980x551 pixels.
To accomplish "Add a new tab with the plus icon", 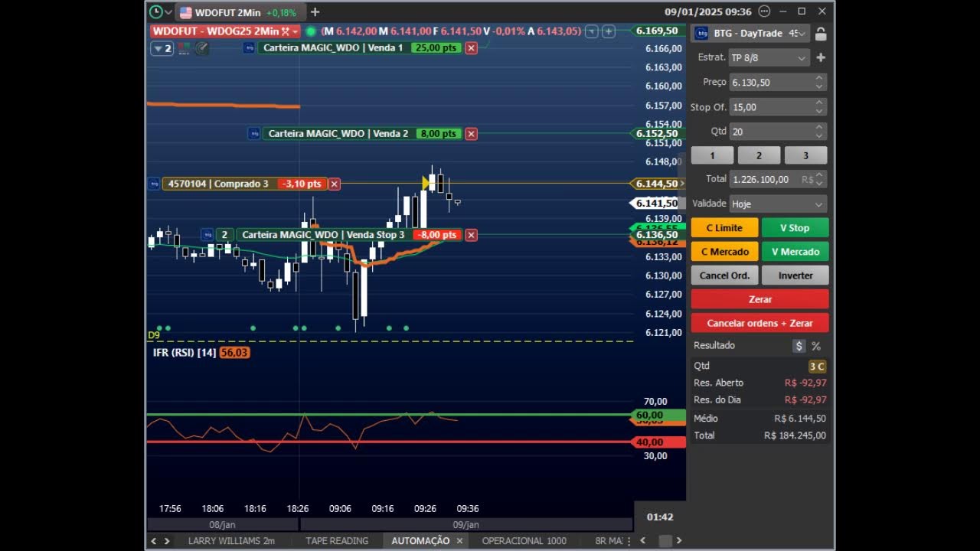I will pyautogui.click(x=315, y=12).
